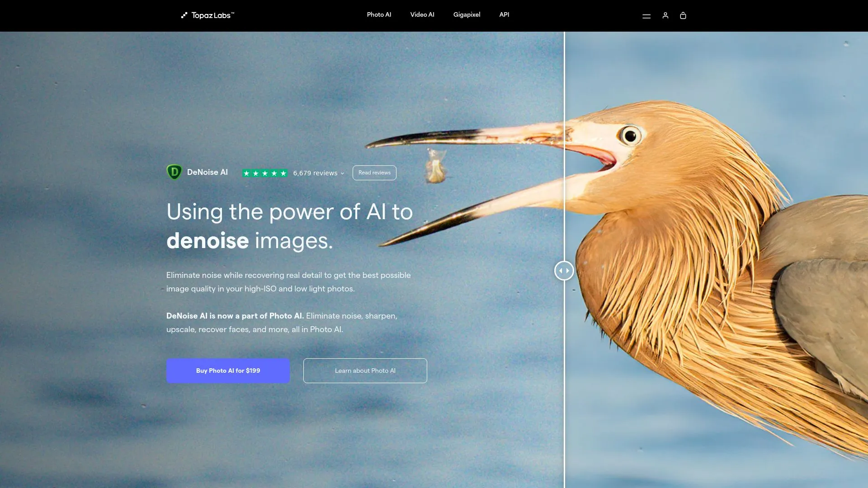Select Photo AI in the navigation

(x=379, y=14)
